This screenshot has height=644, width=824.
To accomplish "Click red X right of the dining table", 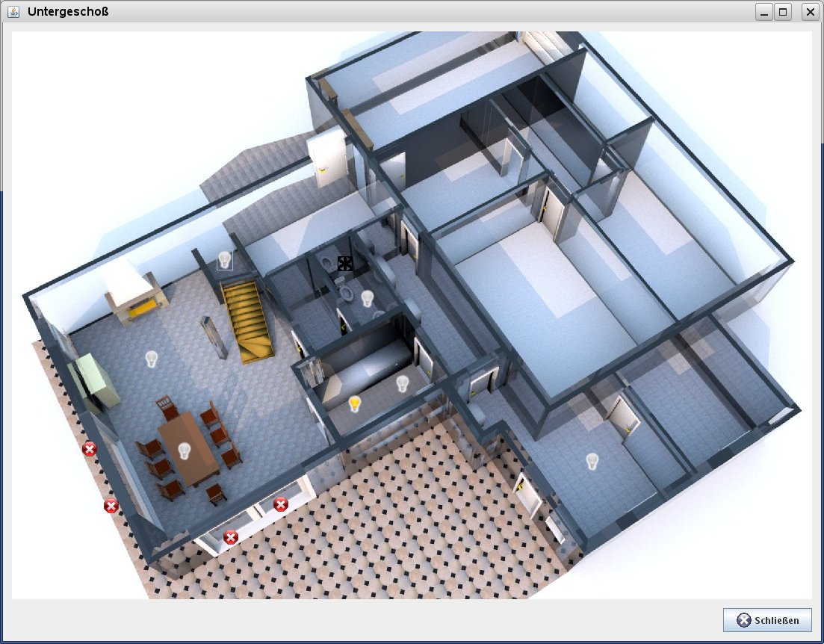I will [281, 504].
